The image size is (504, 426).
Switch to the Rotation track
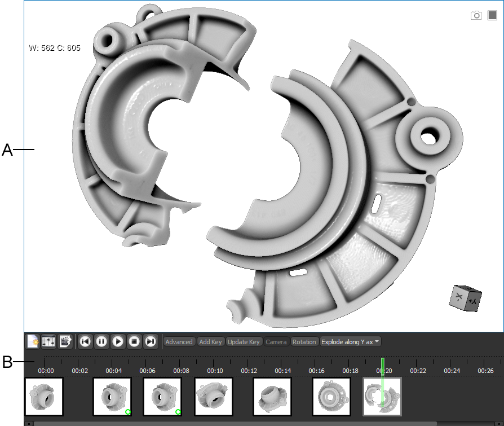pyautogui.click(x=304, y=342)
